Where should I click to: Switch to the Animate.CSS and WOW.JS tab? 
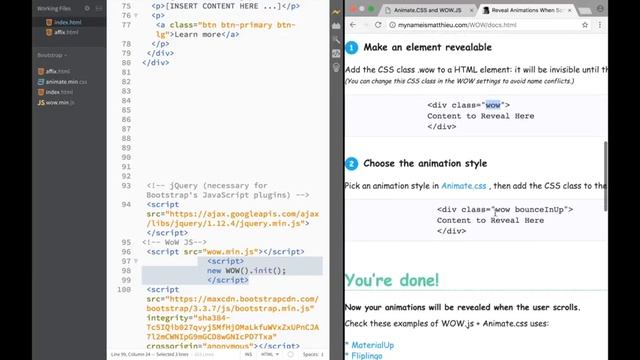[427, 10]
